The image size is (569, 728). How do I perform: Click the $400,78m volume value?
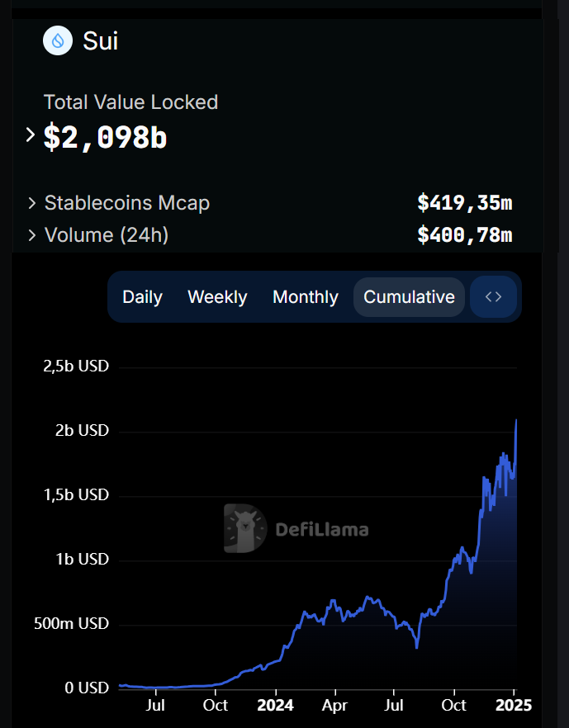pyautogui.click(x=464, y=235)
